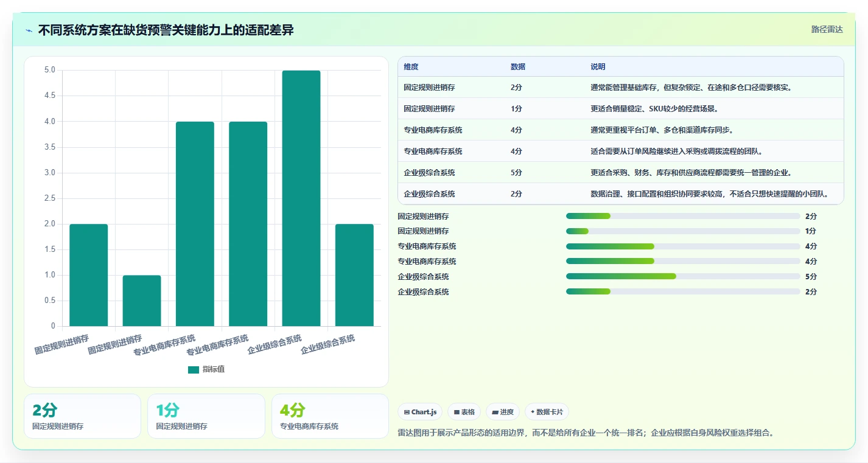868x463 pixels.
Task: Click the 维度 column header
Action: point(411,67)
